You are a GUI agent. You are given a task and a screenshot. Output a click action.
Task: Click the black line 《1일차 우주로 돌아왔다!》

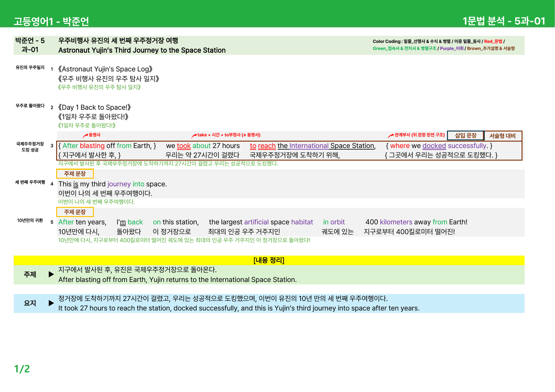(93, 117)
